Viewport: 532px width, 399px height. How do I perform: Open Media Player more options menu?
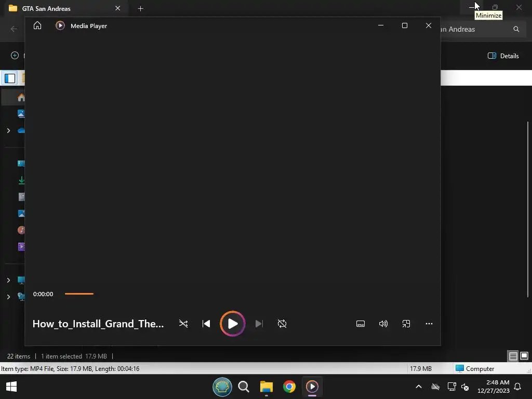pos(429,324)
